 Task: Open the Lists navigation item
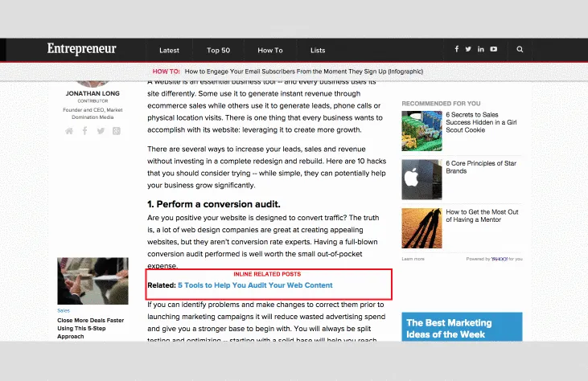click(x=318, y=51)
